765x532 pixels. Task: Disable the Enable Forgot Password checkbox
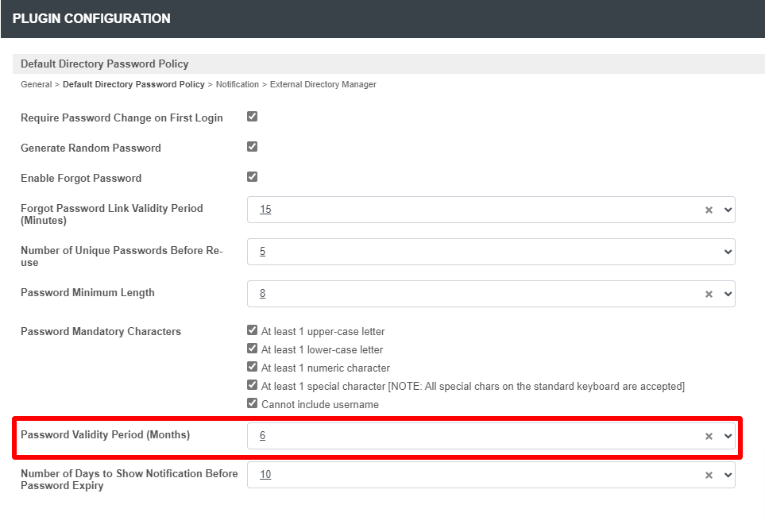(253, 177)
